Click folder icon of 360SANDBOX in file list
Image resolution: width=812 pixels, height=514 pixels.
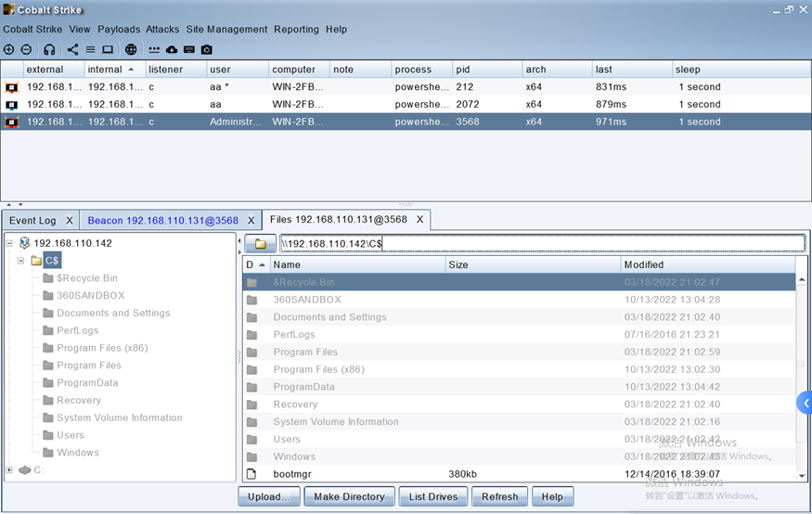pos(252,300)
